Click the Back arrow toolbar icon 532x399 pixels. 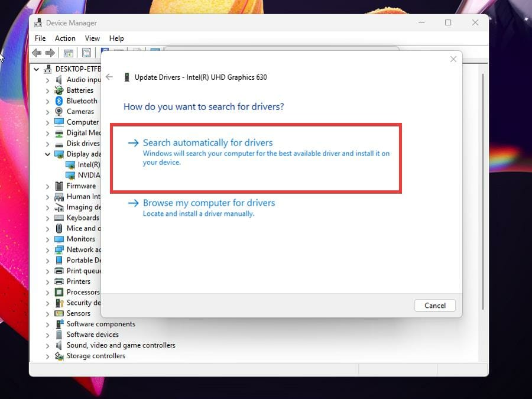click(x=37, y=53)
